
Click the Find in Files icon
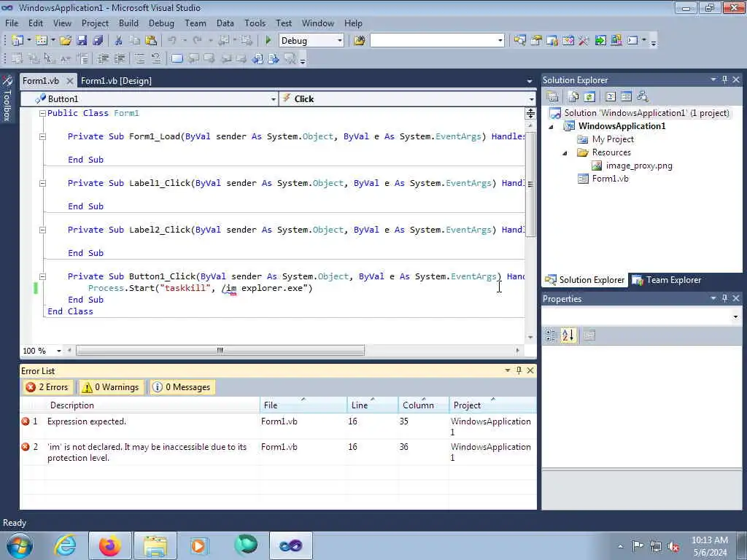coord(360,41)
